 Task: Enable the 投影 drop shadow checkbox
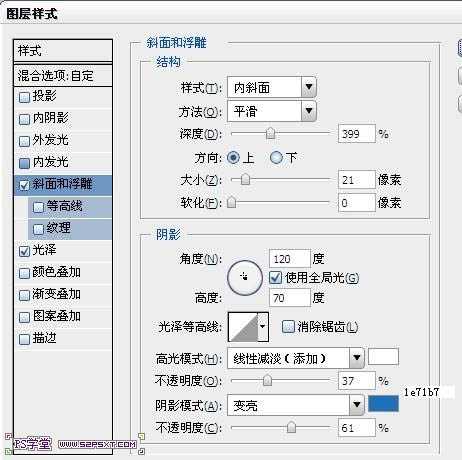tap(24, 97)
